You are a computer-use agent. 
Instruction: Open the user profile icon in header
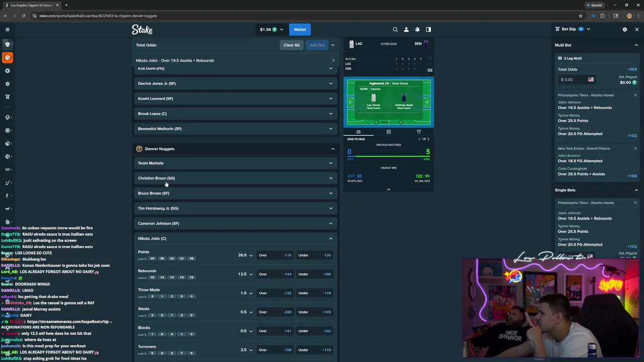click(406, 30)
